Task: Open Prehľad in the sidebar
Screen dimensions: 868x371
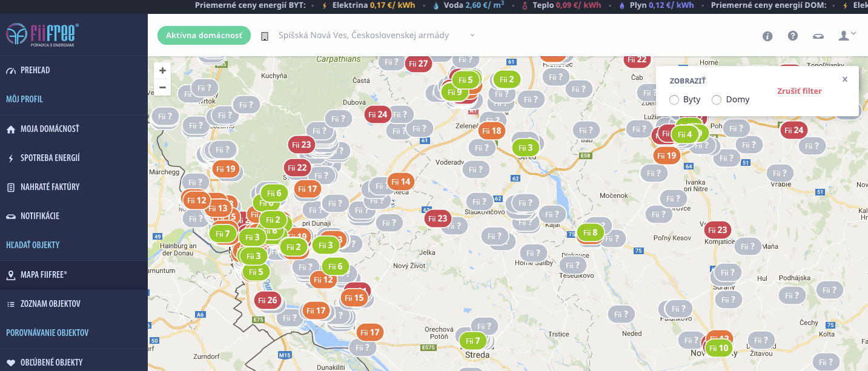Action: [x=35, y=70]
